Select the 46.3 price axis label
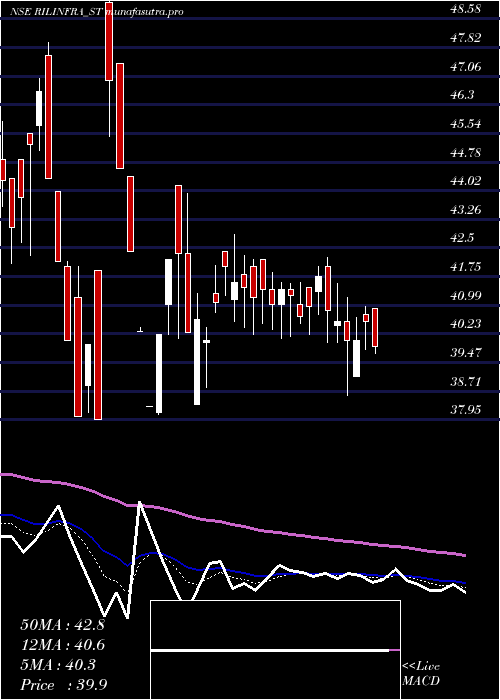The image size is (500, 700). (462, 95)
